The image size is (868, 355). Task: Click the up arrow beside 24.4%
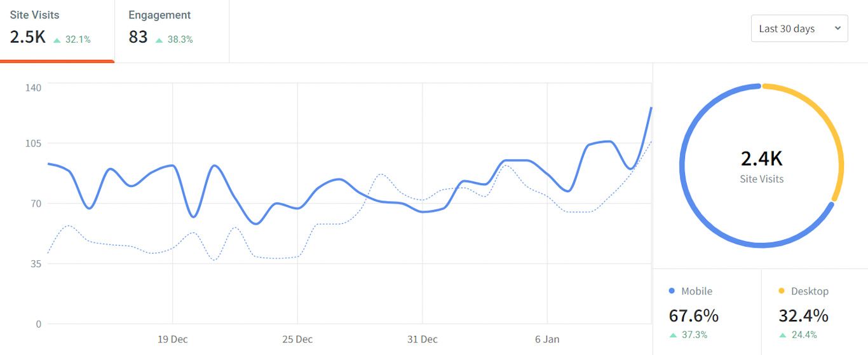[x=782, y=335]
